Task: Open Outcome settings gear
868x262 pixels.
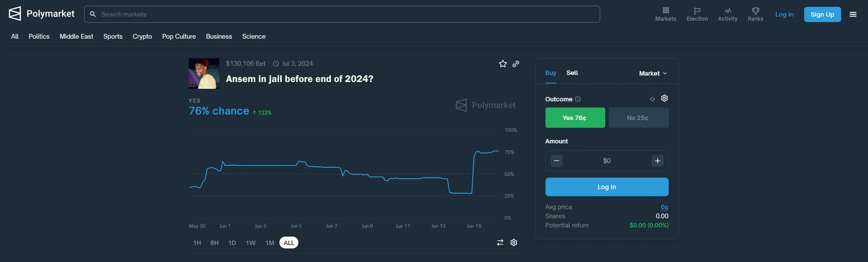Action: pos(664,98)
